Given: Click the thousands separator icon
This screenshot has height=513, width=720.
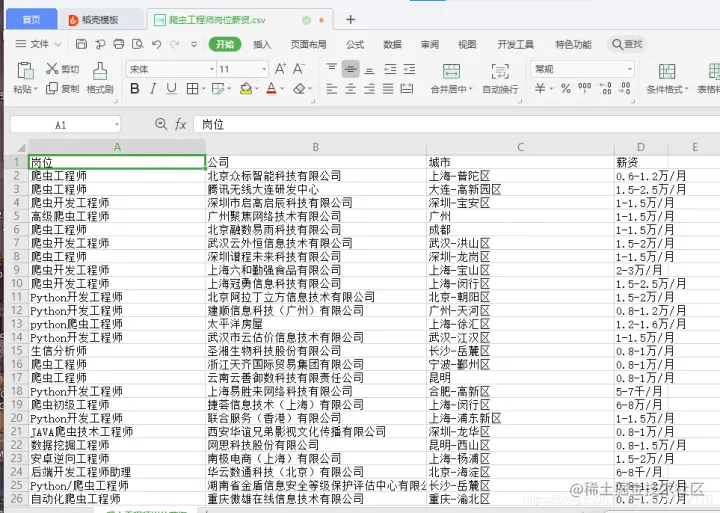Looking at the screenshot, I should tap(585, 87).
